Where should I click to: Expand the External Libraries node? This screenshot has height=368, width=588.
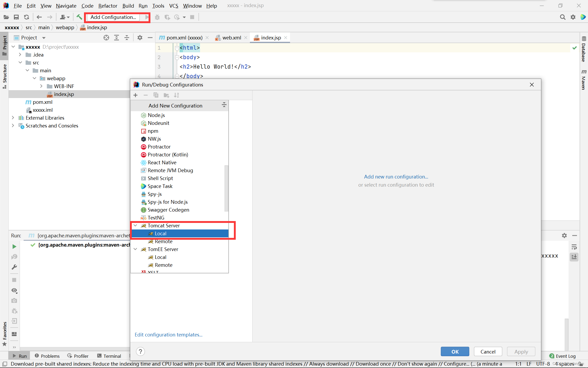click(13, 118)
